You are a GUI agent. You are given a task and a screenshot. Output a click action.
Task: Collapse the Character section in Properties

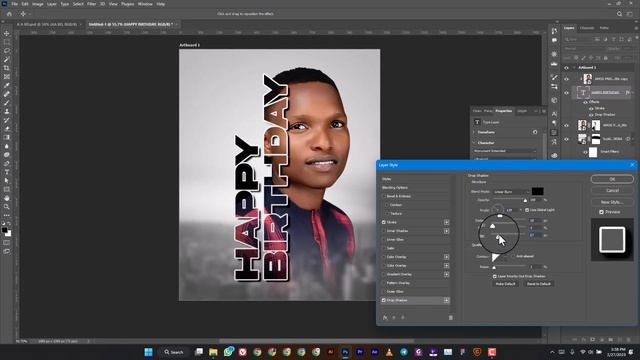point(474,143)
